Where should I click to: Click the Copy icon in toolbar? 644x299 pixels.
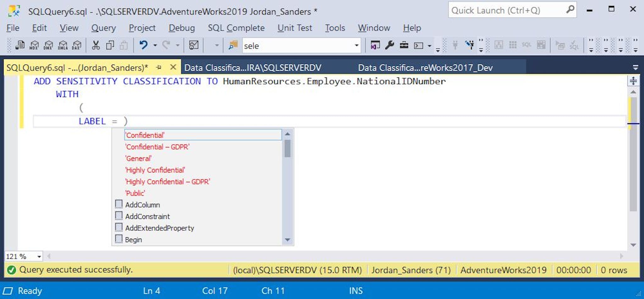click(110, 46)
